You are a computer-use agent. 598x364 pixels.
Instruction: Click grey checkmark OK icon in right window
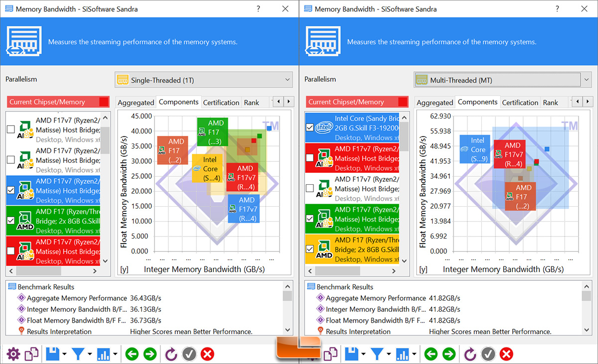(488, 354)
